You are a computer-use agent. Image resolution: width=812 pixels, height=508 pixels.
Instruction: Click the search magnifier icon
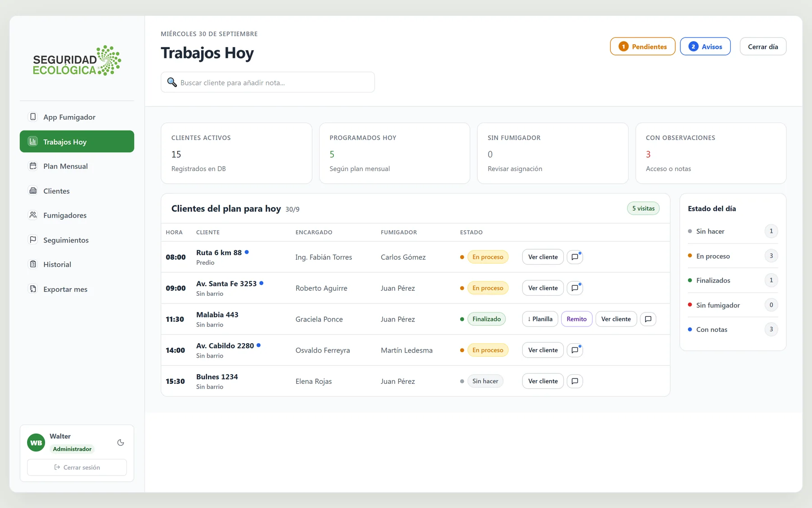tap(172, 82)
